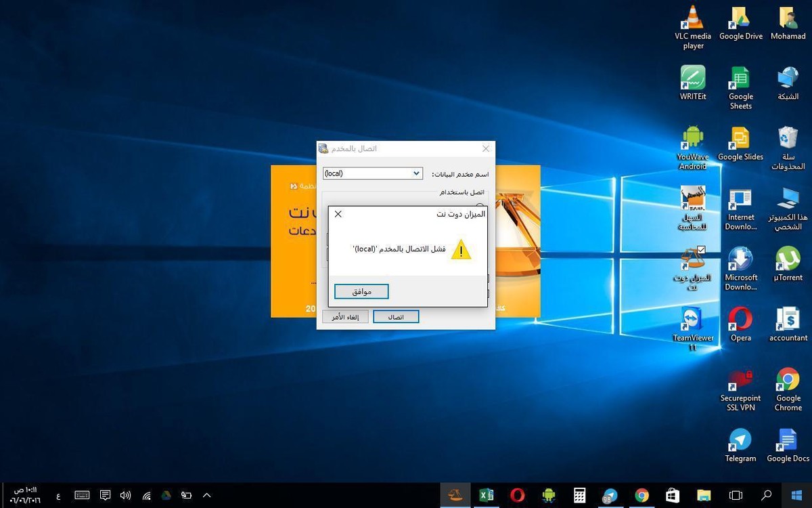Screen dimensions: 812x508
Task: Switch to الميزان app on the taskbar
Action: pos(455,495)
